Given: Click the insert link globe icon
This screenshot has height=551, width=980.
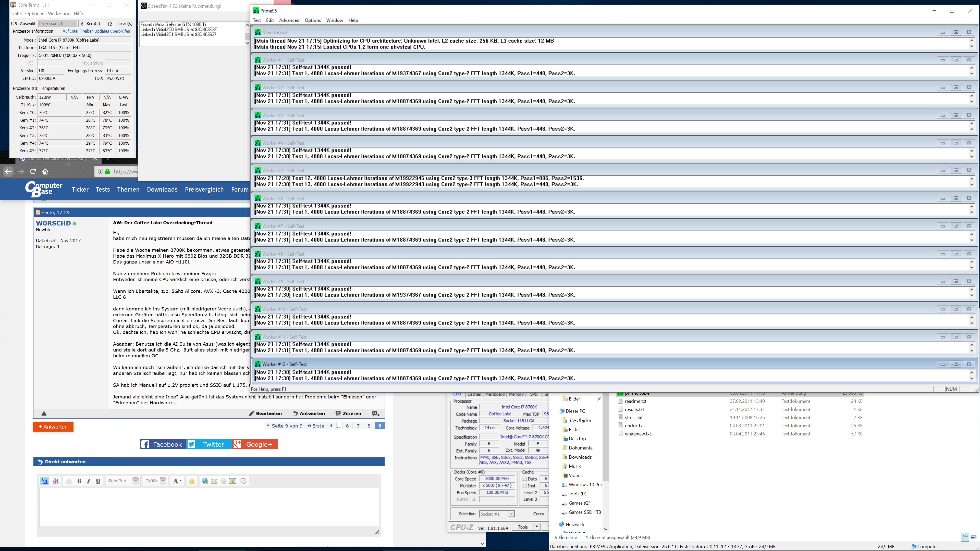Looking at the screenshot, I should click(x=205, y=481).
